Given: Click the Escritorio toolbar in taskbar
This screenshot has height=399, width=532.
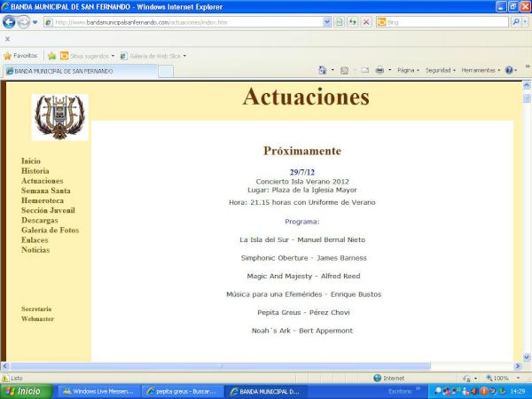Looking at the screenshot, I should [x=400, y=392].
